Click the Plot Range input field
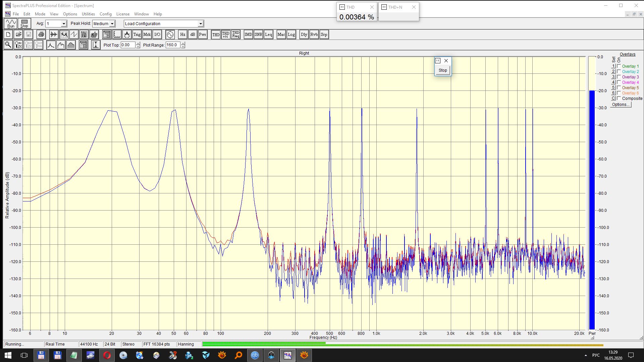This screenshot has height=362, width=644. pos(173,45)
